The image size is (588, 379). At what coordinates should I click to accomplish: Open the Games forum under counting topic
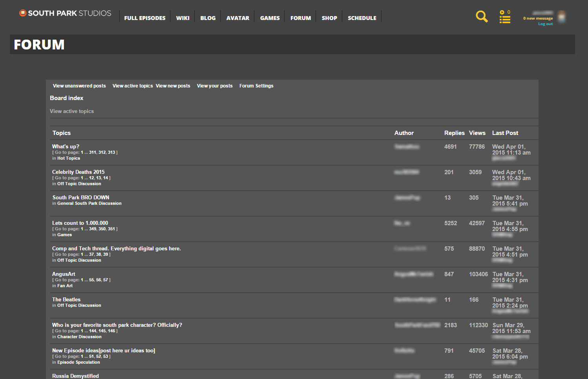(x=65, y=235)
